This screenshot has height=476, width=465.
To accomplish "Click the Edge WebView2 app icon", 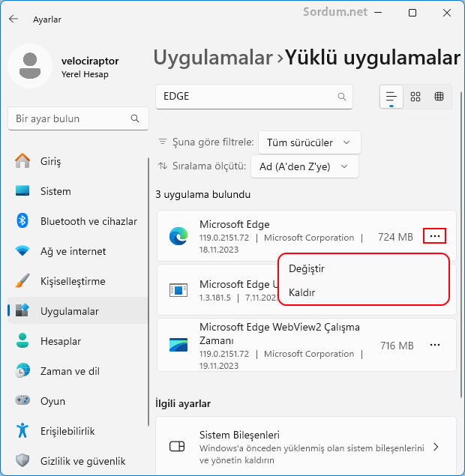I will pos(178,345).
